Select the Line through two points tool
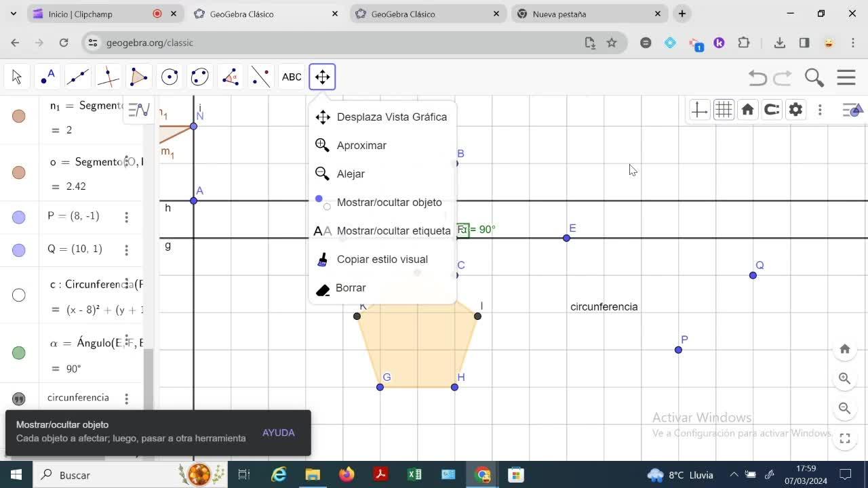 [x=78, y=77]
